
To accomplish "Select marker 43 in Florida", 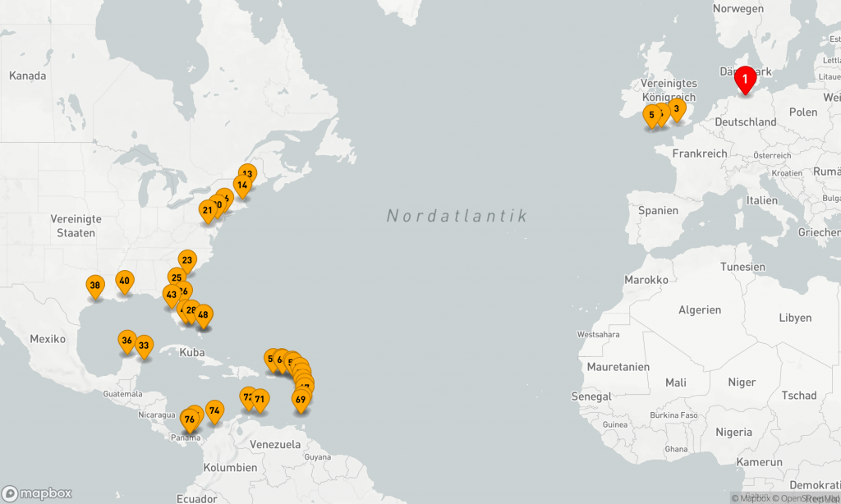I will tap(172, 294).
